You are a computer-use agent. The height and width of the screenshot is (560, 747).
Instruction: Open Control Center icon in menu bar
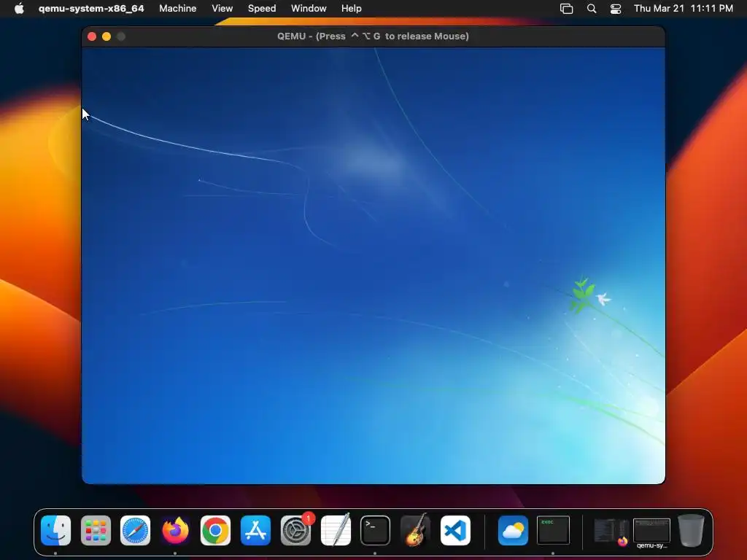[x=616, y=9]
